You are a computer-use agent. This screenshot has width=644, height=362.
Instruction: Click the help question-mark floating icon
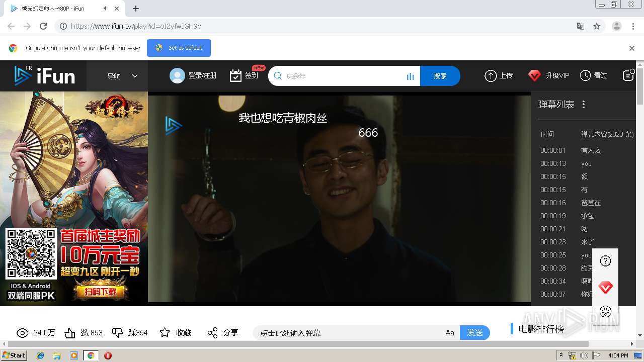pyautogui.click(x=606, y=261)
